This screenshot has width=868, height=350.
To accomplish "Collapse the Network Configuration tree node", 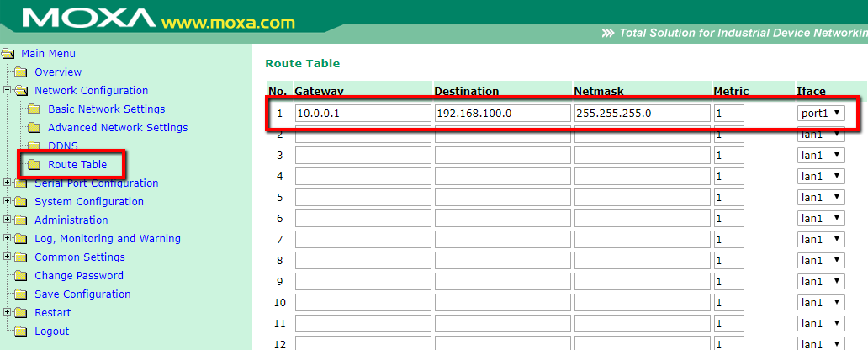I will [8, 91].
